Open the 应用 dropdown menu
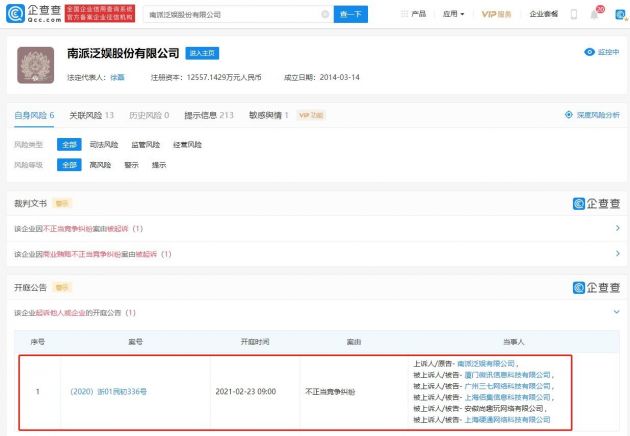The height and width of the screenshot is (436, 630). (x=453, y=14)
